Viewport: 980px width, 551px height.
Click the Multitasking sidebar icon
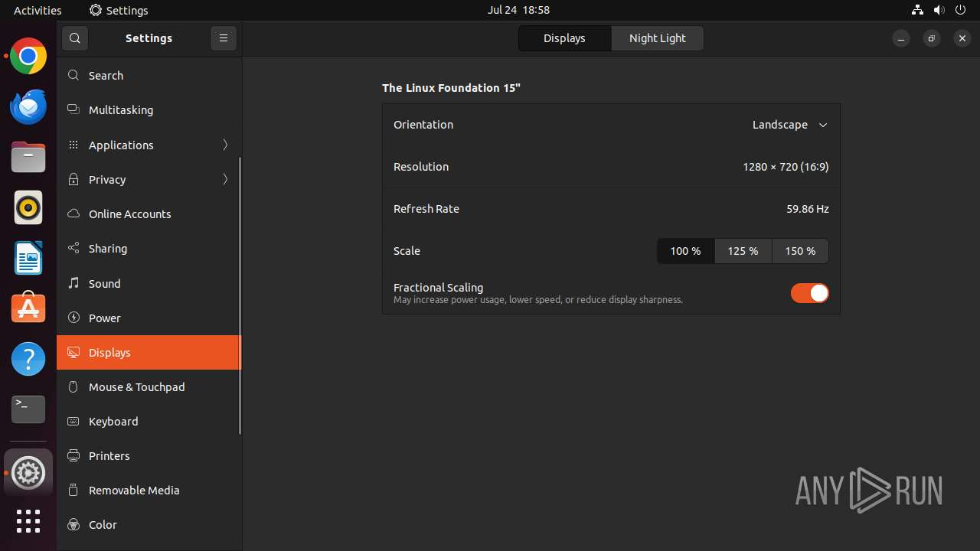[x=73, y=109]
